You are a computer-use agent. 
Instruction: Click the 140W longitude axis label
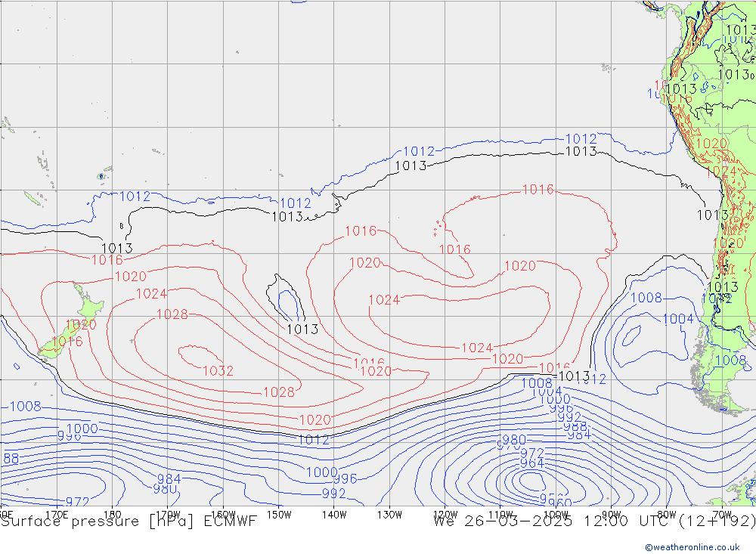[x=334, y=515]
